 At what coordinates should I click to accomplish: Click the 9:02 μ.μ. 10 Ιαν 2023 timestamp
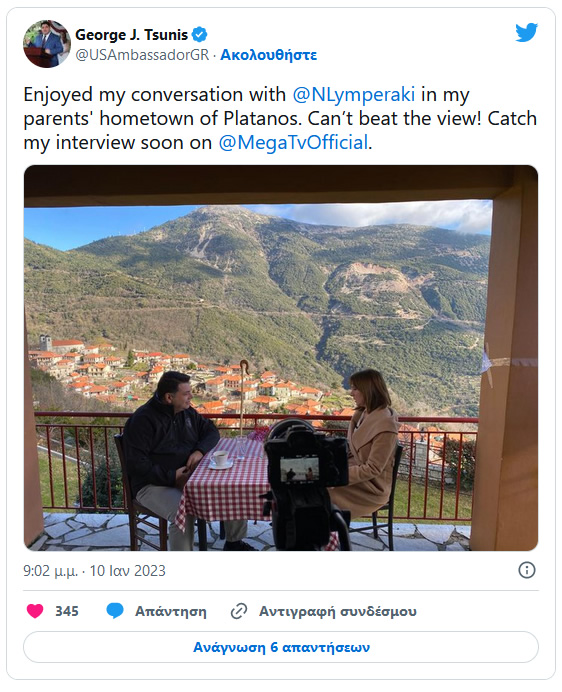tap(94, 571)
